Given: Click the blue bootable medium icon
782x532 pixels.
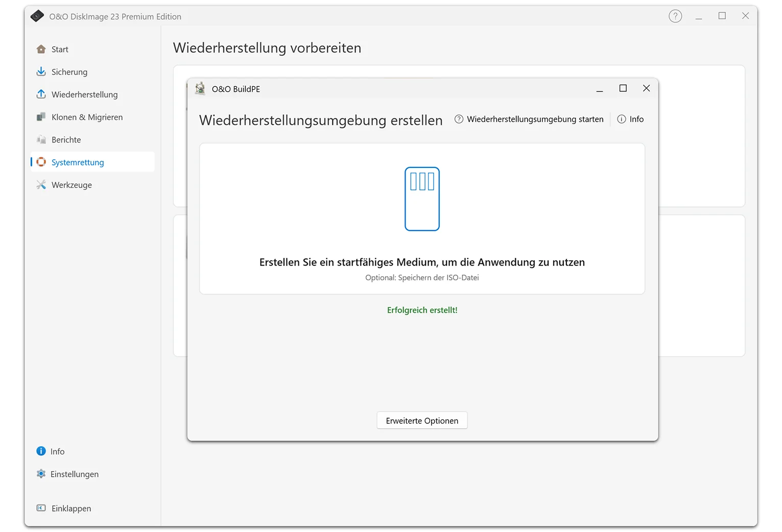Looking at the screenshot, I should (422, 199).
